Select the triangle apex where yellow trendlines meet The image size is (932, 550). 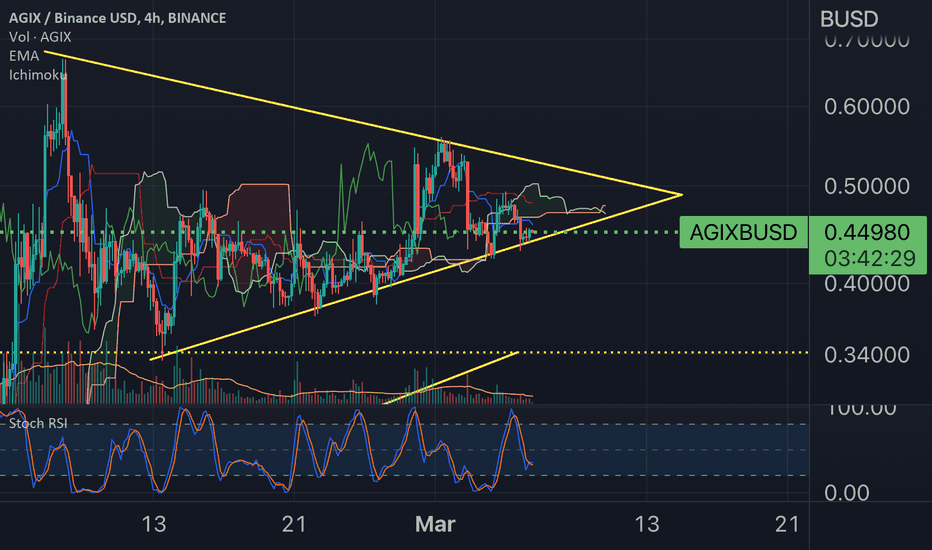(x=681, y=194)
